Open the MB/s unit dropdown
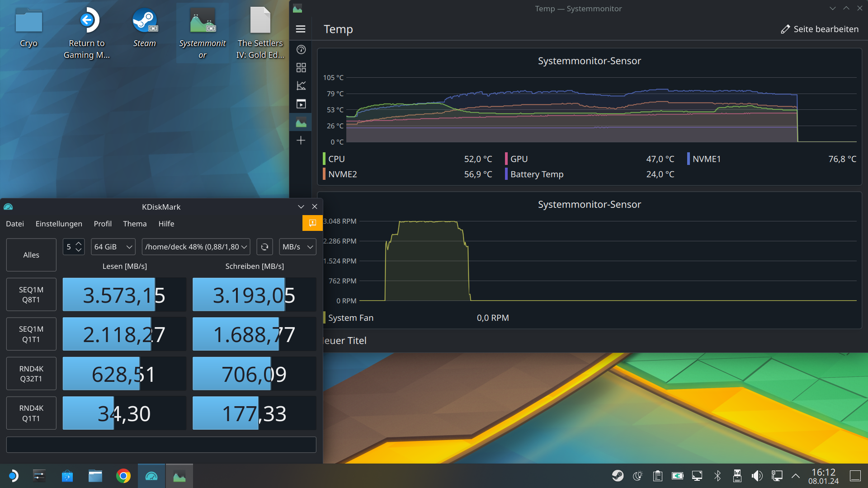Screen dimensions: 868x488 (x=297, y=247)
